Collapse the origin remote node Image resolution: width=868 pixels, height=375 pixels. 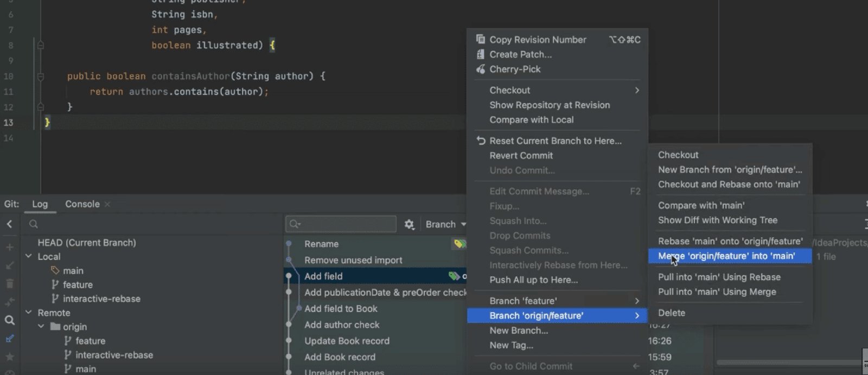click(41, 327)
